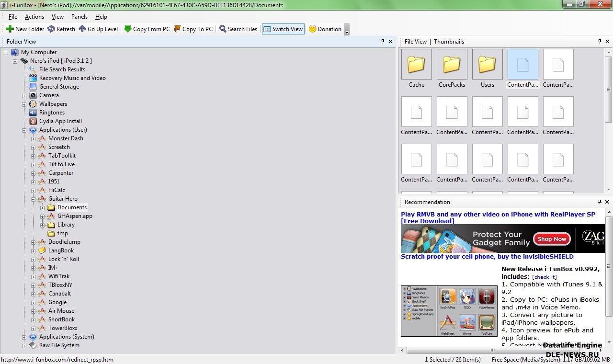Collapse the Guitar Hero tree node
The image size is (613, 364).
tap(34, 199)
